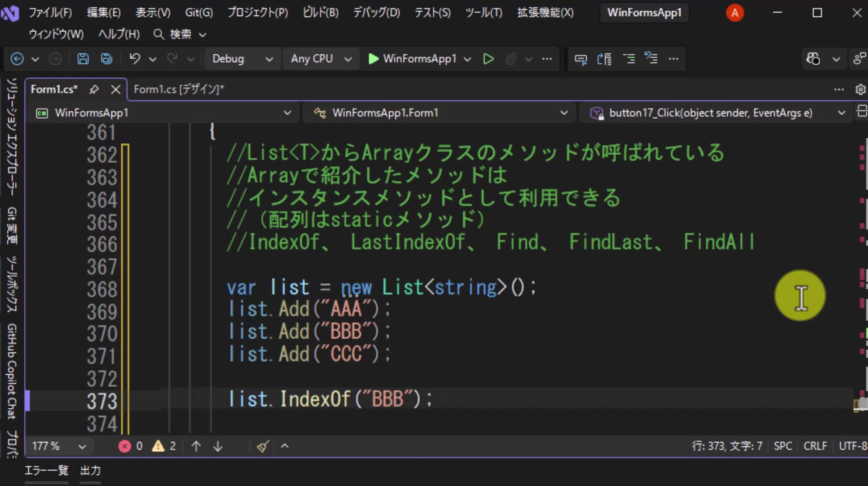The width and height of the screenshot is (868, 486).
Task: Open the GitHub Copilot icon in toolbar
Action: pos(813,59)
